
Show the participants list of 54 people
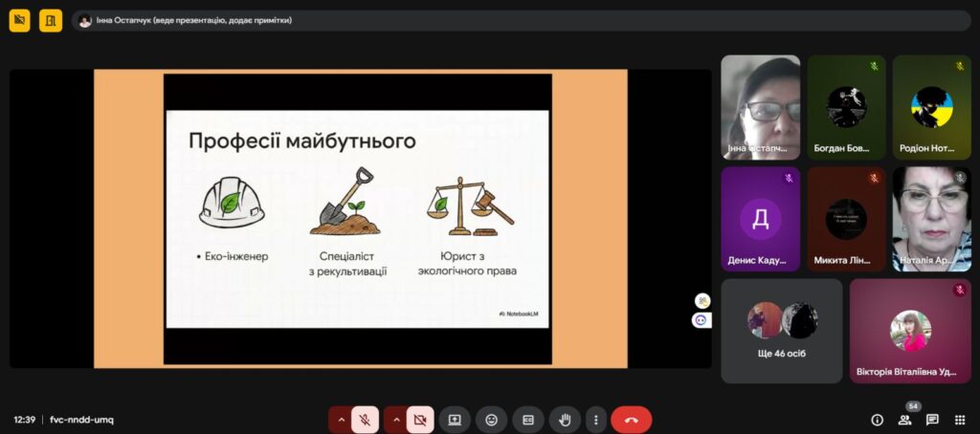(x=904, y=420)
